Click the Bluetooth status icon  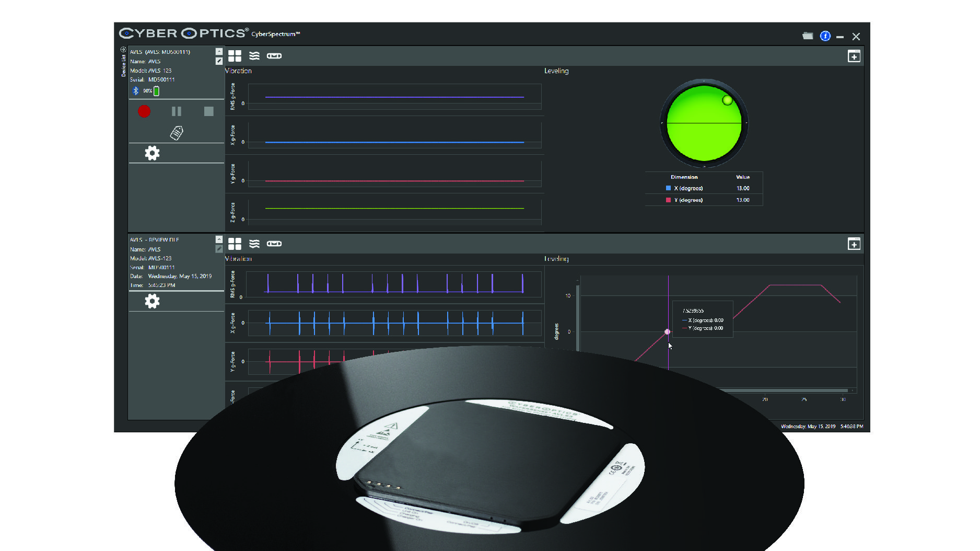(x=136, y=91)
